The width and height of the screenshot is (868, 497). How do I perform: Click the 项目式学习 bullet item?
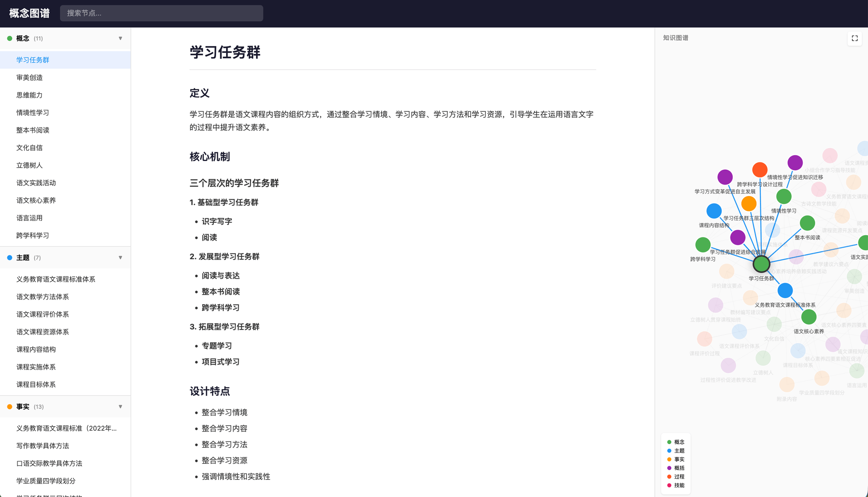221,362
